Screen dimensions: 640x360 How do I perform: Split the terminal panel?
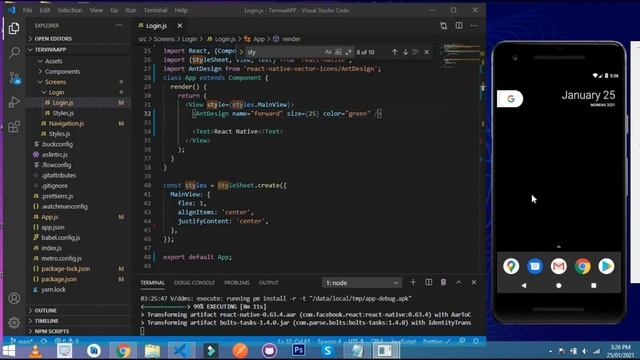(429, 282)
